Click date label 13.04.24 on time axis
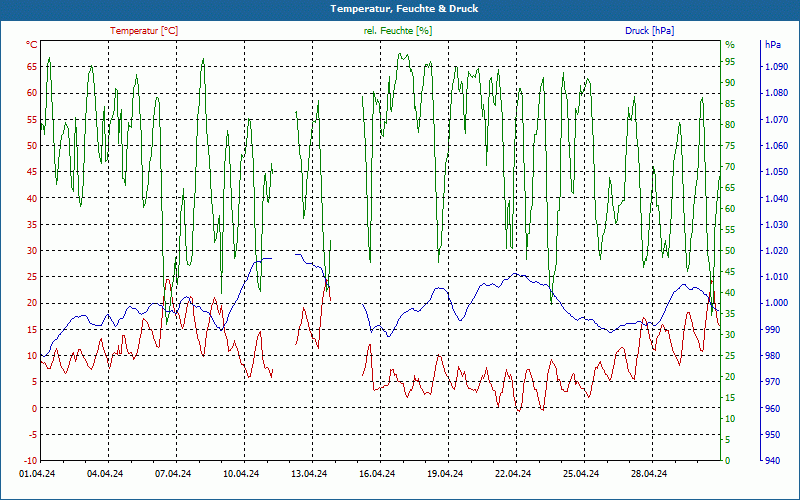The width and height of the screenshot is (800, 500). (x=309, y=474)
